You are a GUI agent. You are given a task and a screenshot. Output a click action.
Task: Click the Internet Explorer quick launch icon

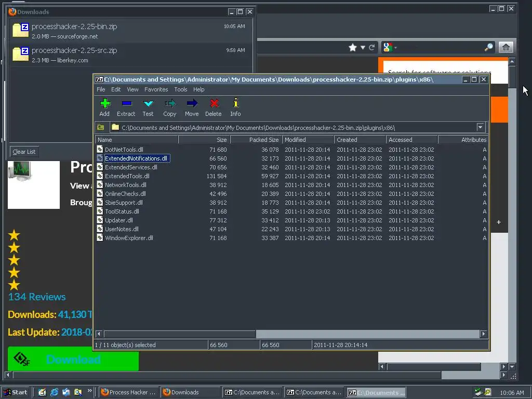(54, 392)
